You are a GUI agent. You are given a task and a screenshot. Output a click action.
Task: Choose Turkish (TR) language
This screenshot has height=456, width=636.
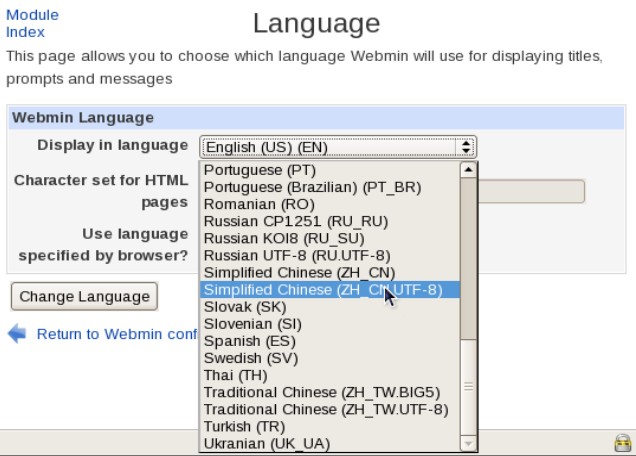[x=330, y=427]
